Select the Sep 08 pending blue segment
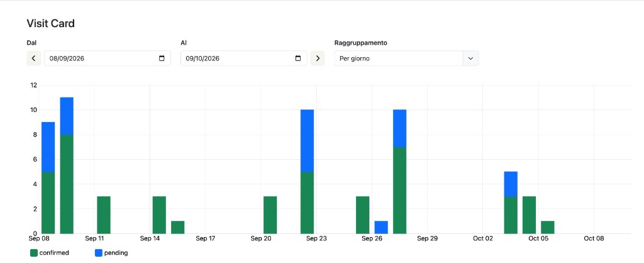 coord(48,147)
